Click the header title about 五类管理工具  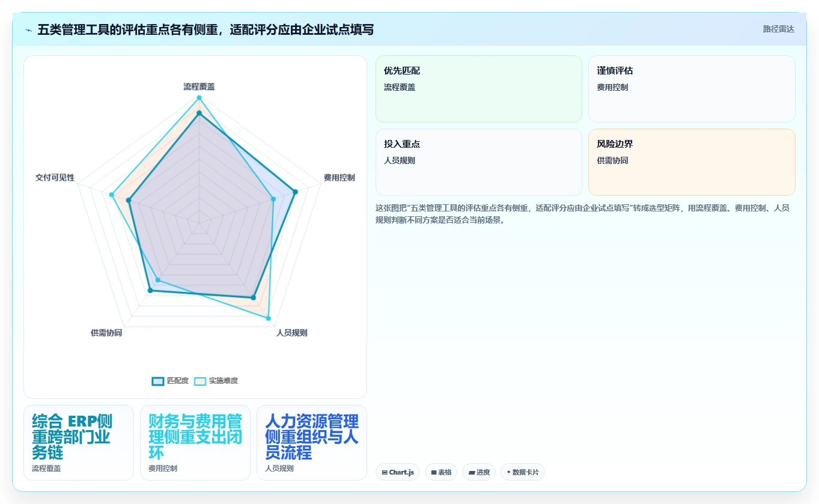click(206, 29)
